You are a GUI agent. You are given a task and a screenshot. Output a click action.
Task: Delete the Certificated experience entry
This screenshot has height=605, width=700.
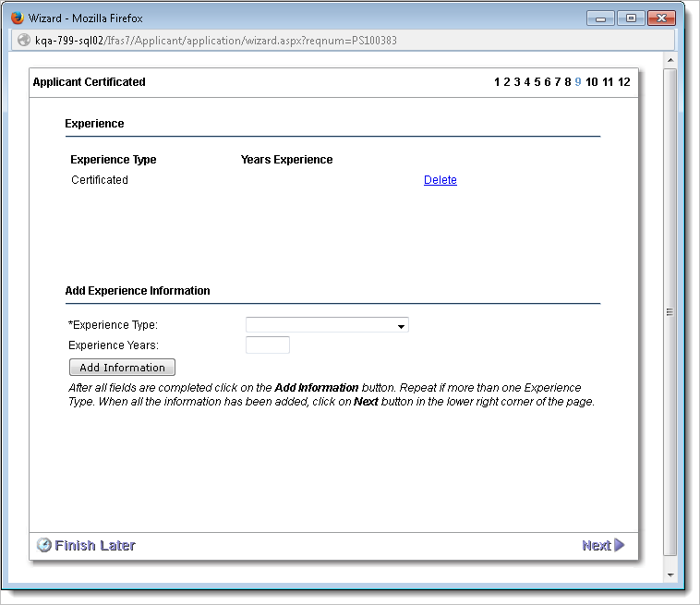coord(441,180)
